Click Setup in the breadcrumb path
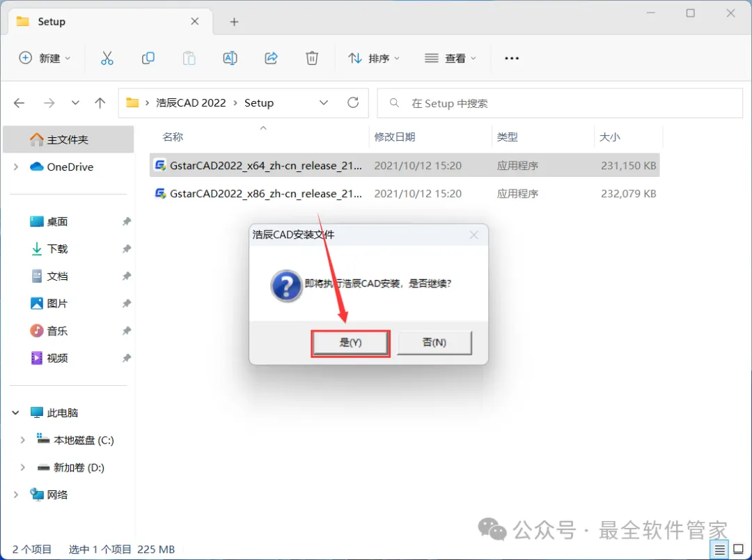 click(259, 102)
